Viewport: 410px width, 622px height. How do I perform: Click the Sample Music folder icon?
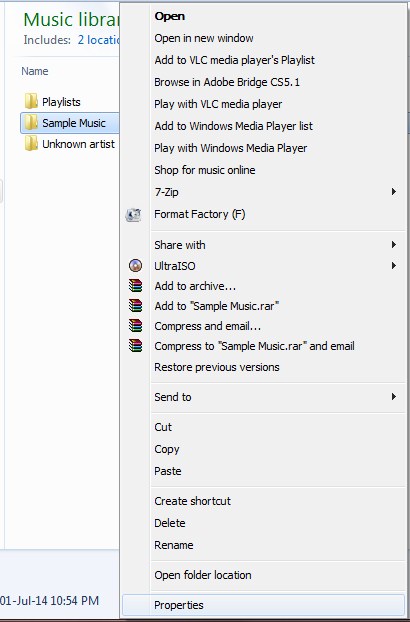31,123
